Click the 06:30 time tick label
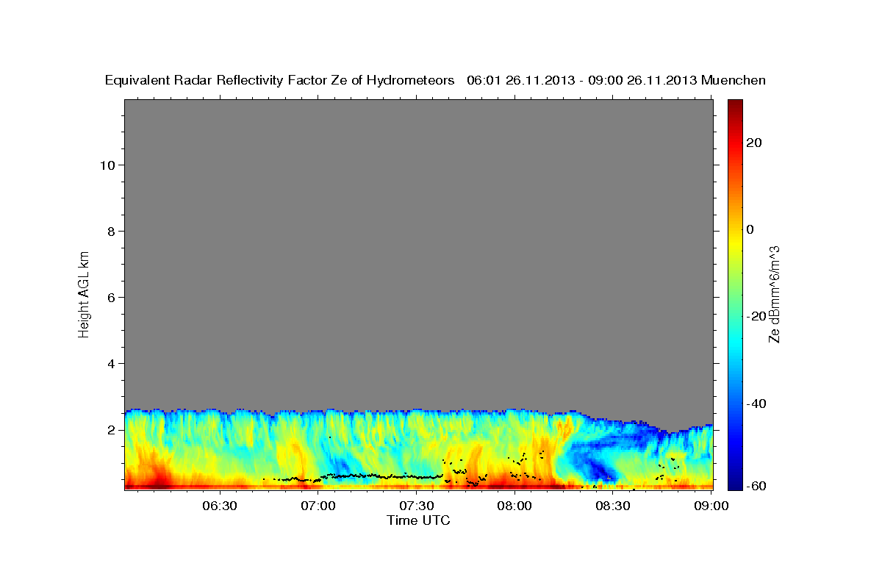Screen dimensions: 882x588 220,506
